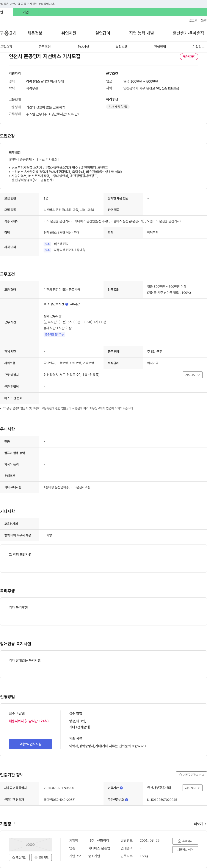
Task: Select the 설립연도 value 2001. 09. 25
Action: click(x=150, y=840)
